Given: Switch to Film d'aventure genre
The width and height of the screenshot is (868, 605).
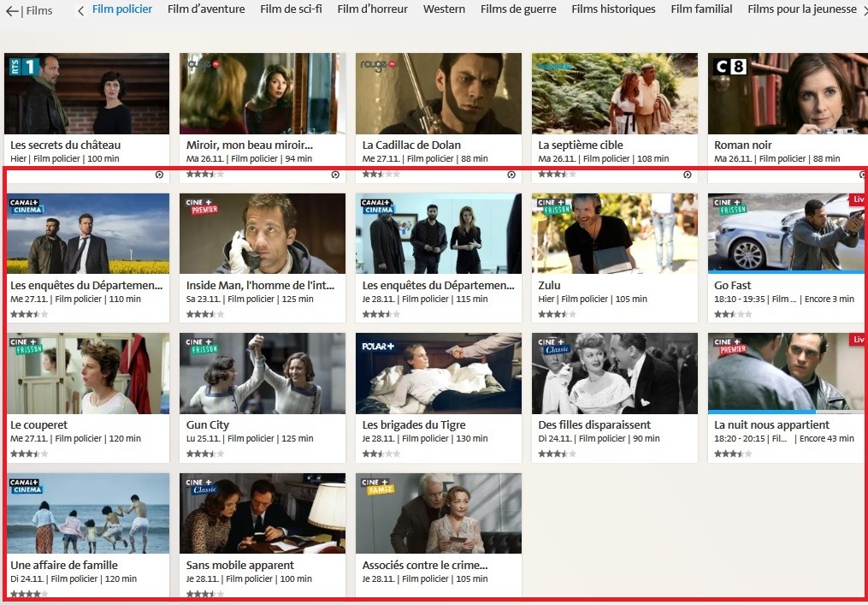Looking at the screenshot, I should 206,9.
